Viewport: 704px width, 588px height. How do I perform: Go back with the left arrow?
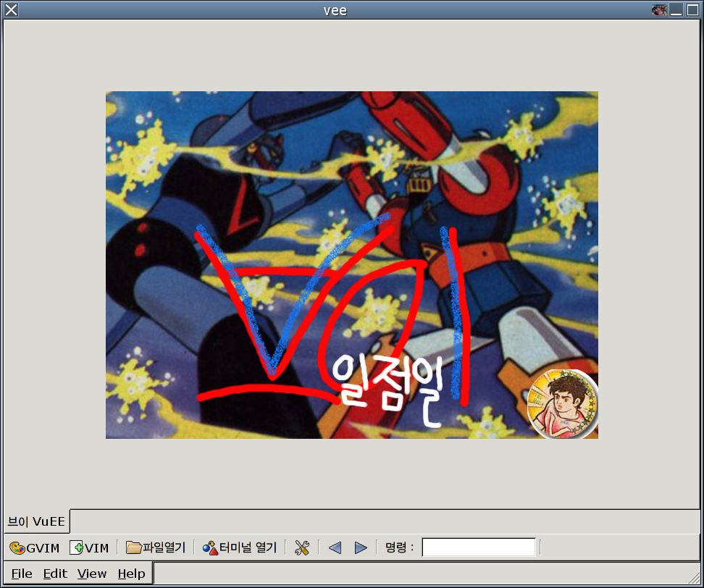coord(335,547)
